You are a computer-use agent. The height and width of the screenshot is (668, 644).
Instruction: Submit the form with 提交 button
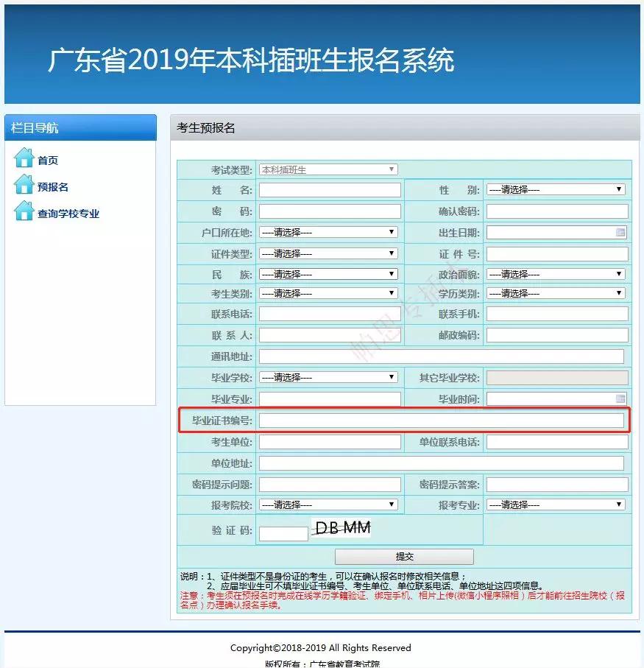point(404,556)
